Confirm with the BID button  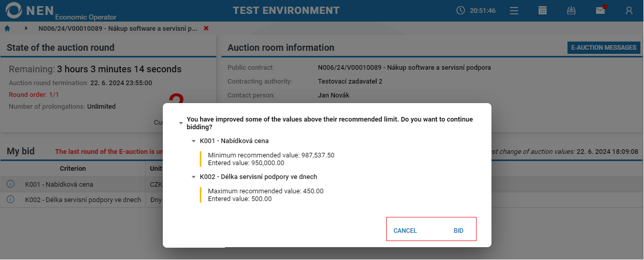pos(459,231)
